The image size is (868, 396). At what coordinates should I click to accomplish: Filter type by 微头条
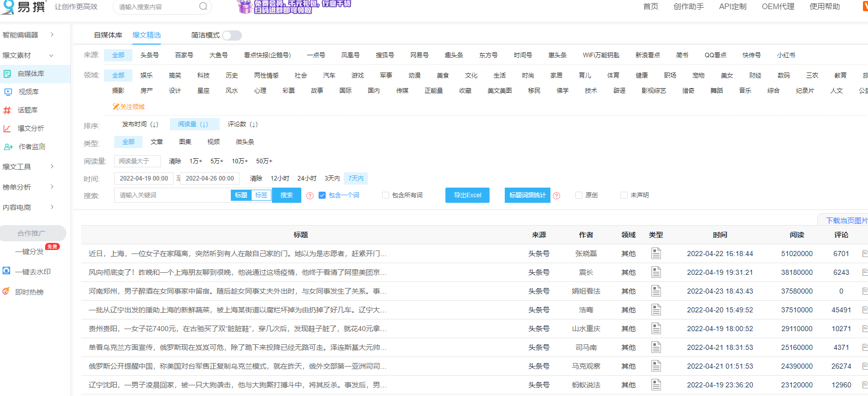pyautogui.click(x=245, y=142)
